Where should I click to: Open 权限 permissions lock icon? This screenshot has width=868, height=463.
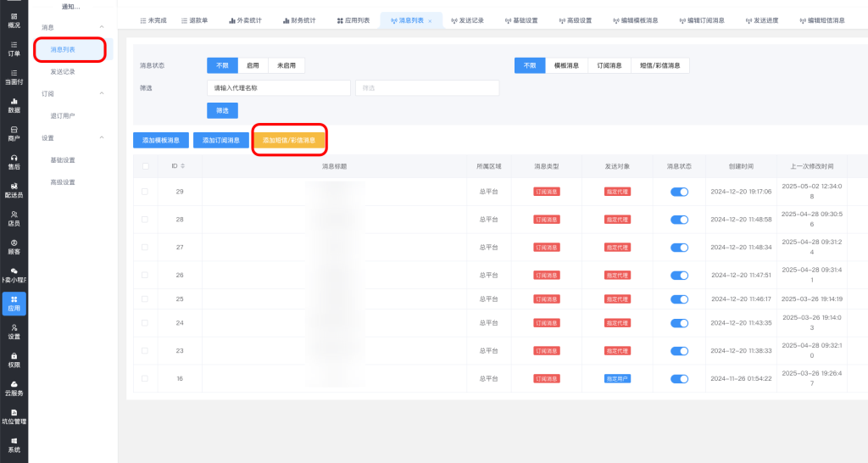[14, 360]
